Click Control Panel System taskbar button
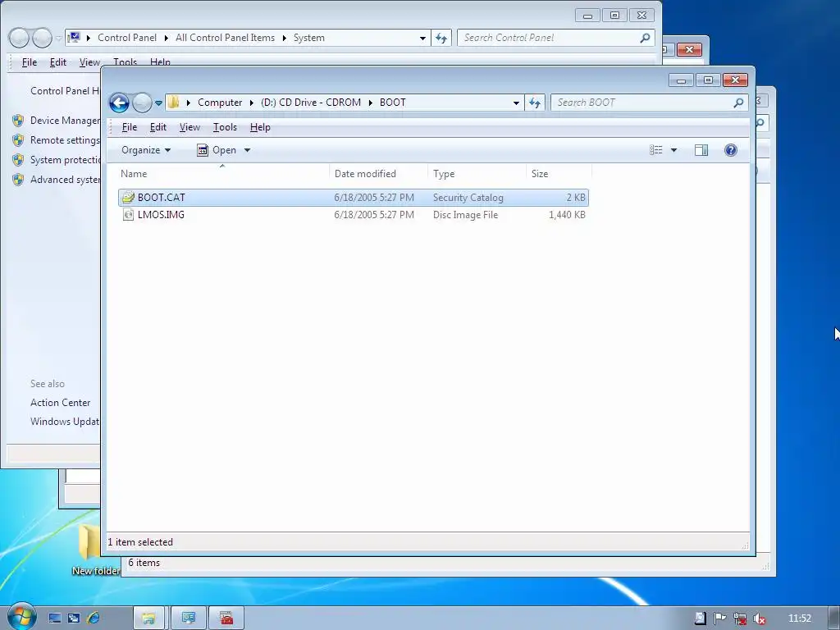The image size is (840, 630). (188, 619)
